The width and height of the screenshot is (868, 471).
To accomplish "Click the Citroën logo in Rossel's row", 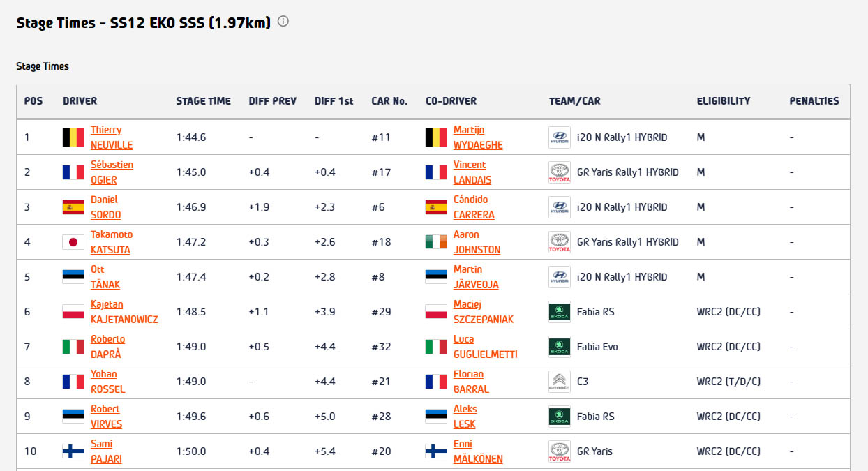I will click(560, 382).
